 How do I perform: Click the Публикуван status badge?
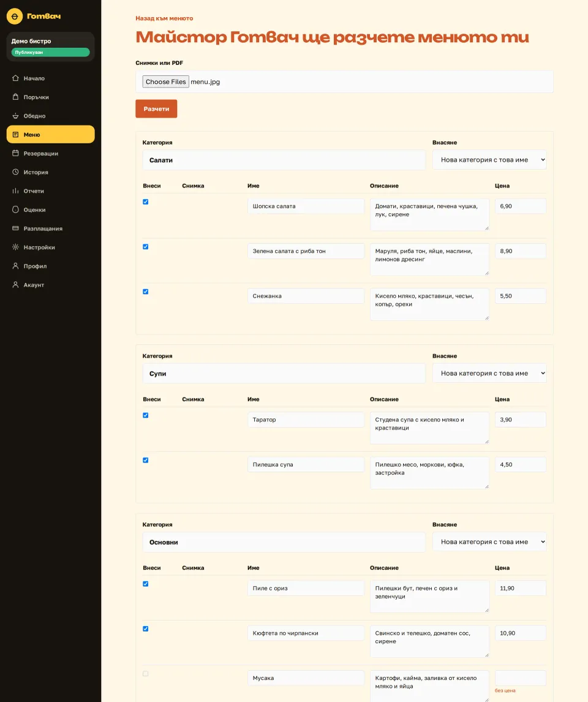click(51, 53)
